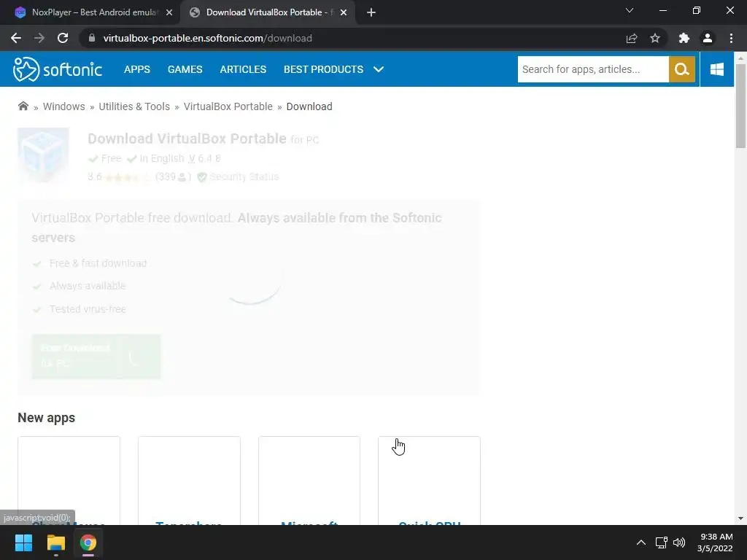Bookmark this page with star icon

point(655,38)
